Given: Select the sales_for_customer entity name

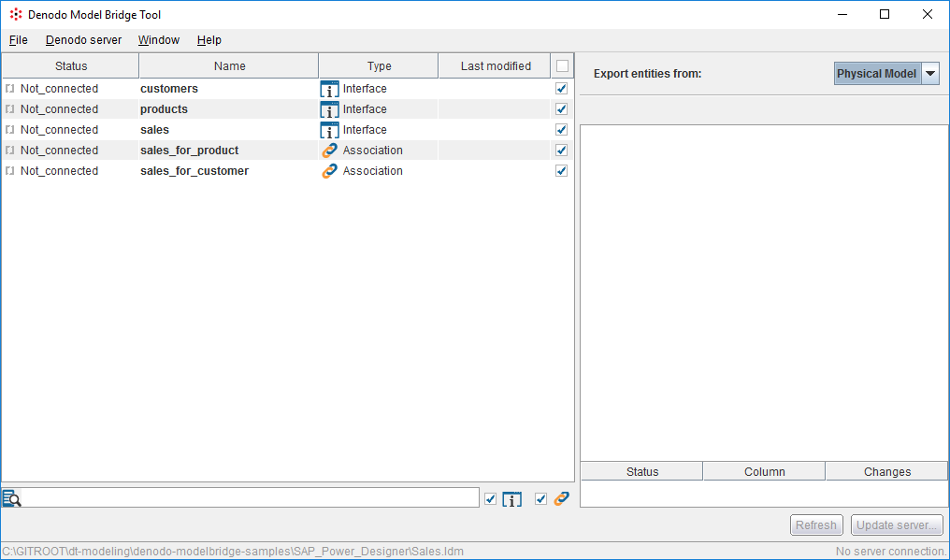Looking at the screenshot, I should [194, 171].
